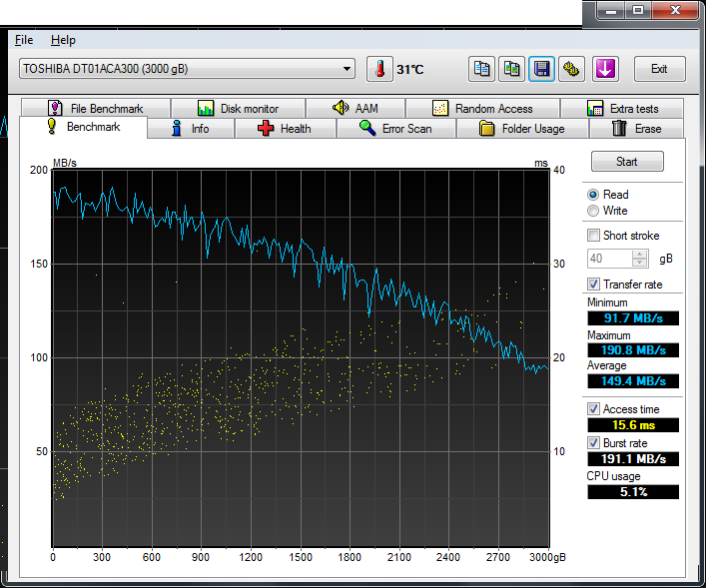Select the Write radio button

594,211
